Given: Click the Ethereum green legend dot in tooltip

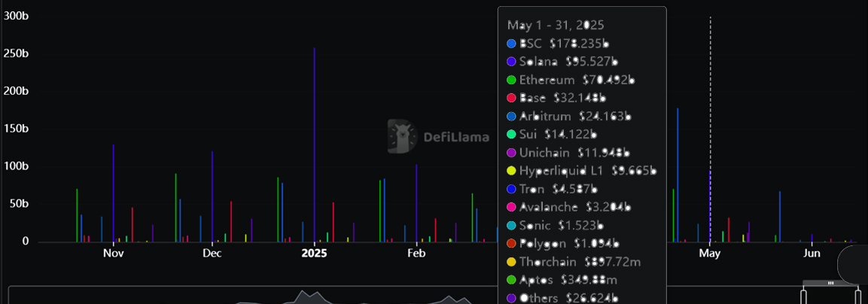Looking at the screenshot, I should (x=511, y=80).
